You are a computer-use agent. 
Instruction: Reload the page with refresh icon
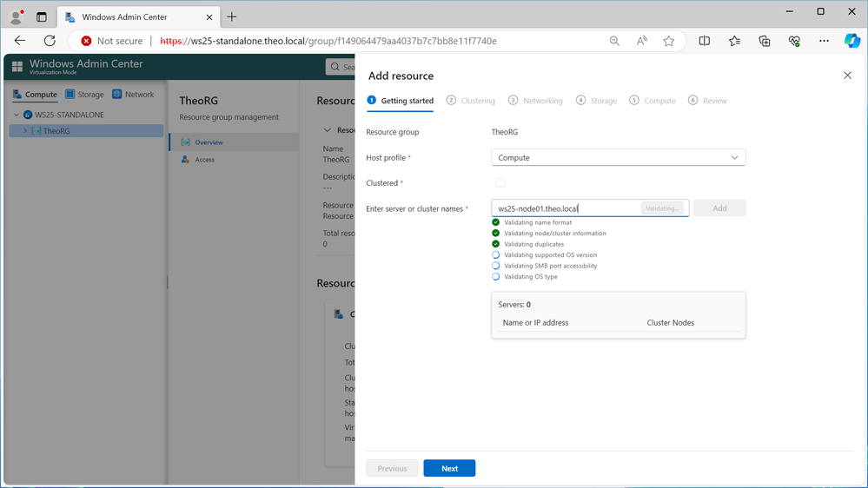click(50, 41)
